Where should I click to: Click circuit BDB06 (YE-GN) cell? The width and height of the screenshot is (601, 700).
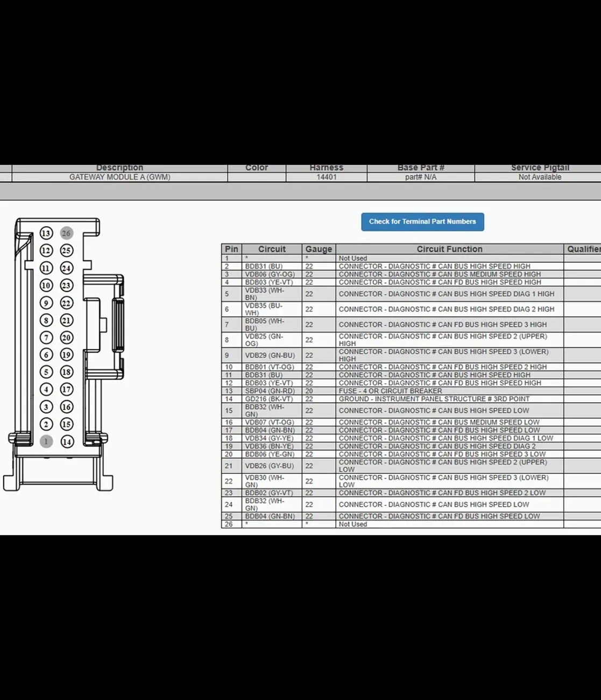pyautogui.click(x=272, y=454)
